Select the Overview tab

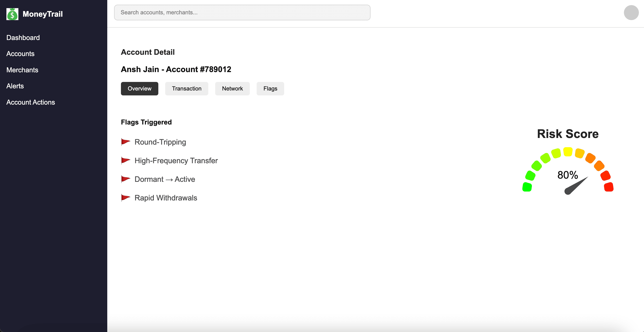click(x=139, y=88)
